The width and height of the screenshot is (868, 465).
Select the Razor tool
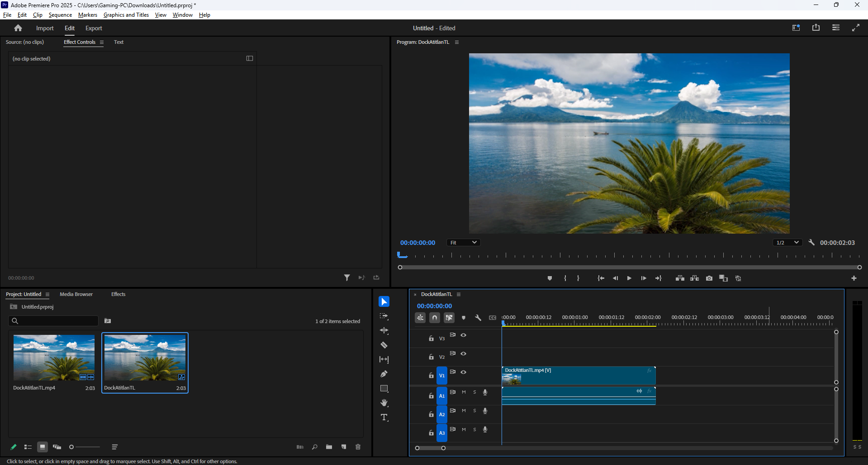(384, 345)
